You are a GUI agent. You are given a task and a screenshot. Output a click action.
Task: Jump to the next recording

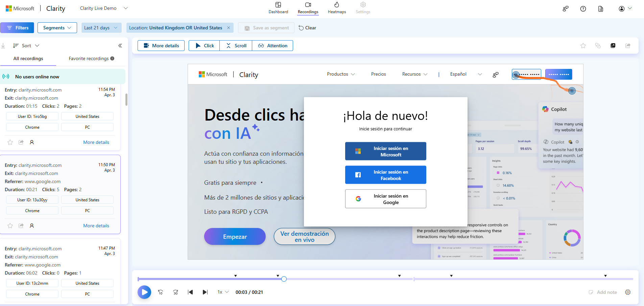(205, 292)
